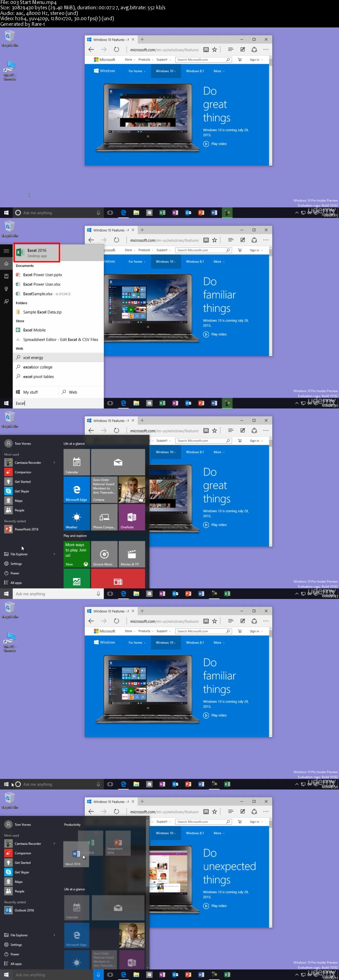This screenshot has width=339, height=980.
Task: Click the 'Play and explore' group heading
Action: (75, 535)
